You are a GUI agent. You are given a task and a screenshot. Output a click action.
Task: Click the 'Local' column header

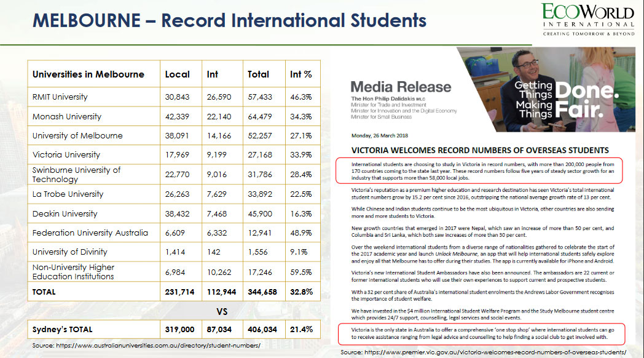pos(178,74)
